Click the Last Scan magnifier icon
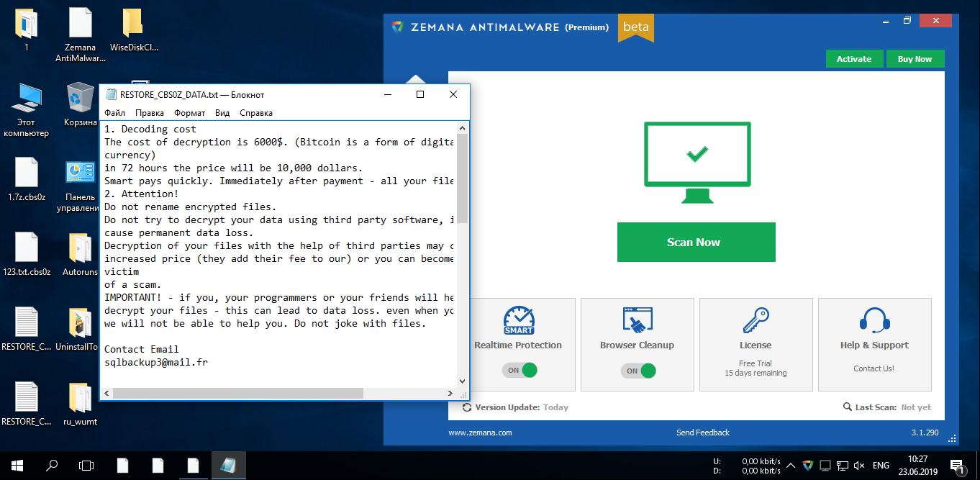980x480 pixels. click(x=848, y=407)
